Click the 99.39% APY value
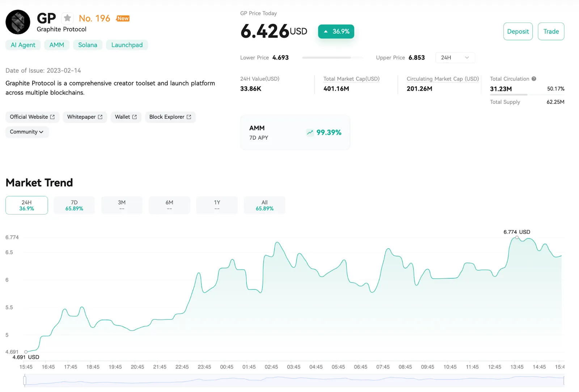The image size is (579, 392). (x=329, y=132)
